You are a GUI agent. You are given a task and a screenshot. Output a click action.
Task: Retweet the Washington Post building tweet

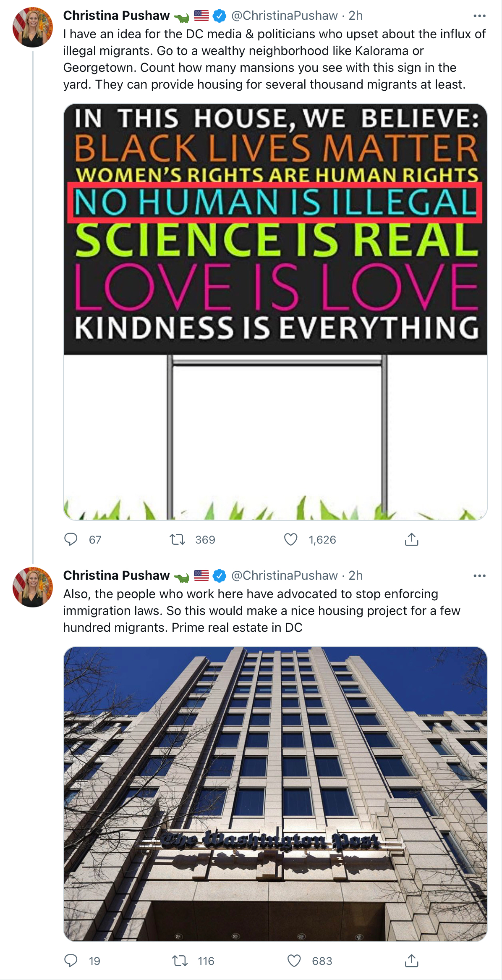(x=180, y=961)
